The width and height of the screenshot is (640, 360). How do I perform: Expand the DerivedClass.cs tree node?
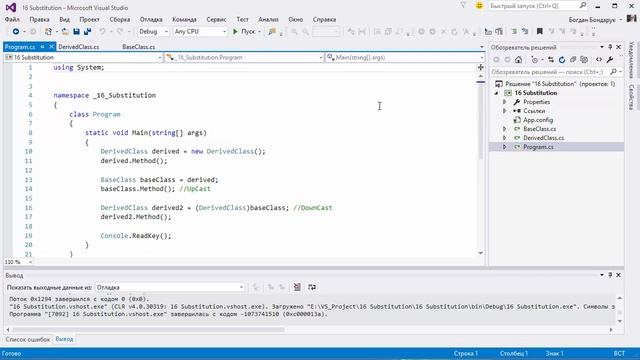point(504,138)
